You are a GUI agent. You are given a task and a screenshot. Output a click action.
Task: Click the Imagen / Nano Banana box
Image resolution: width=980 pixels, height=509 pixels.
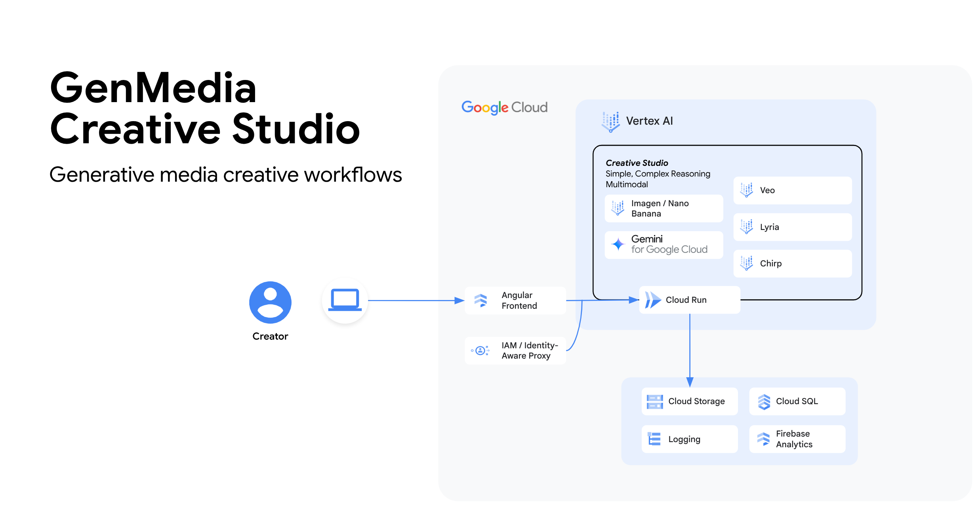664,209
